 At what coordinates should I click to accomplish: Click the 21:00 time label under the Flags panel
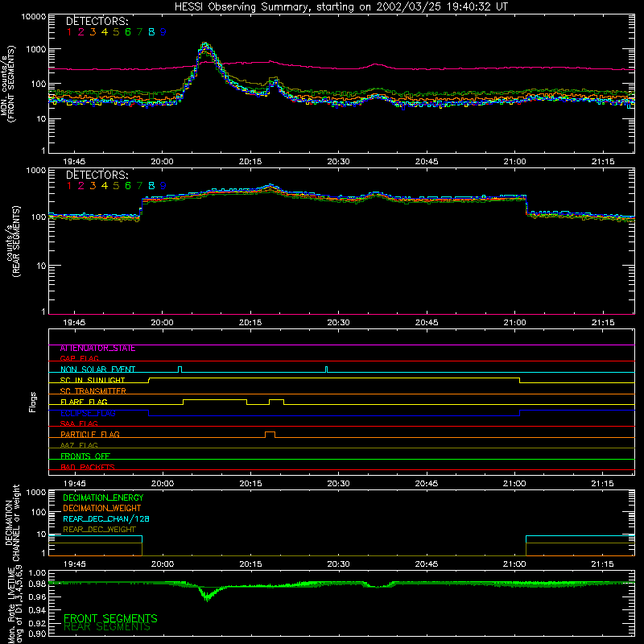[x=514, y=484]
